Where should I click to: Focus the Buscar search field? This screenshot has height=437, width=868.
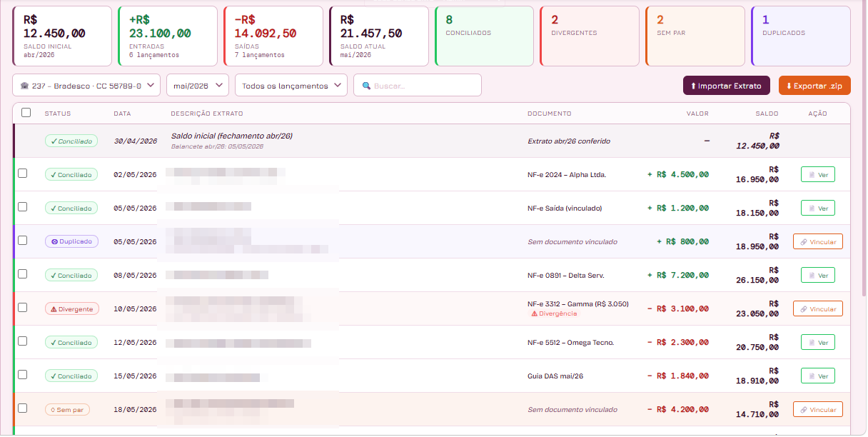418,85
